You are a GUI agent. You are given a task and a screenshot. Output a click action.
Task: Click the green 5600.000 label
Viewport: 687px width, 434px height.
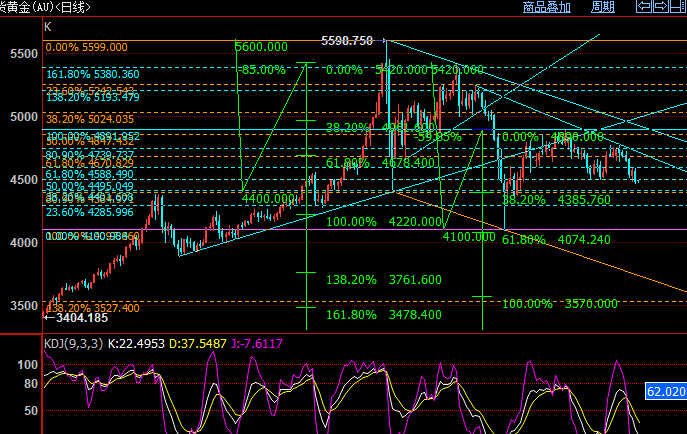click(262, 47)
